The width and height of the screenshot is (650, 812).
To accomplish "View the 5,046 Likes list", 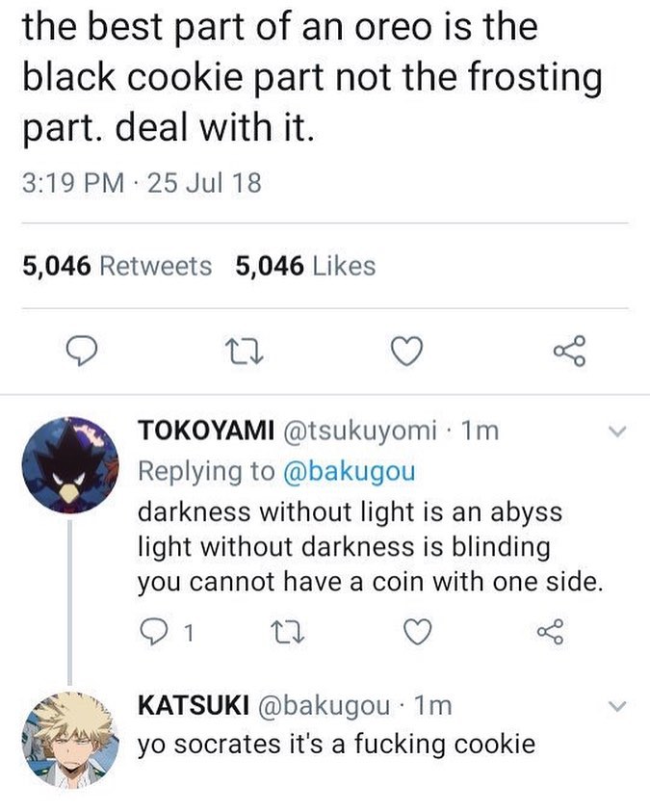I will (305, 266).
